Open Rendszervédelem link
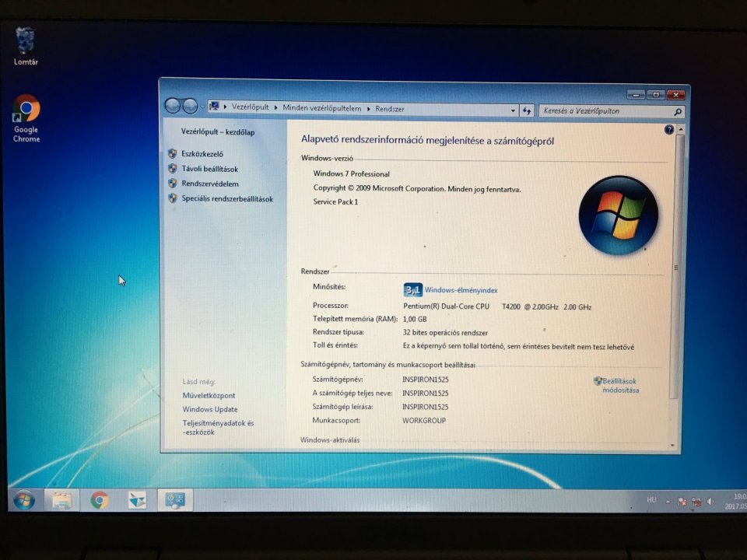 pyautogui.click(x=210, y=184)
